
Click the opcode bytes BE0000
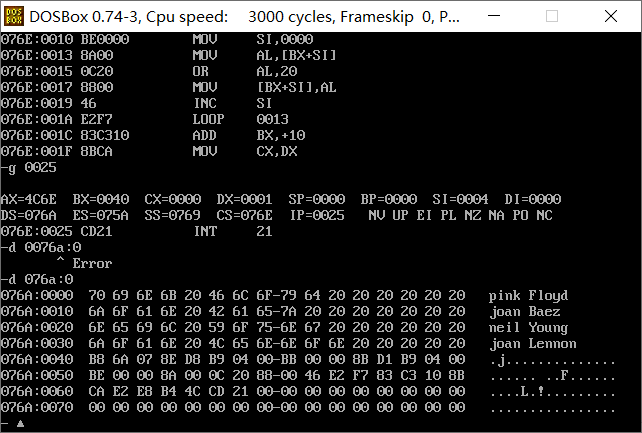[105, 39]
